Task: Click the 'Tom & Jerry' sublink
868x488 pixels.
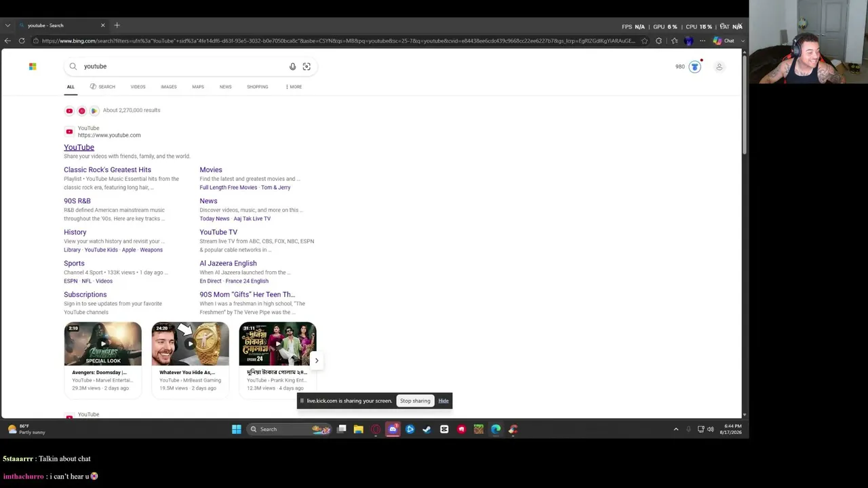Action: 276,188
